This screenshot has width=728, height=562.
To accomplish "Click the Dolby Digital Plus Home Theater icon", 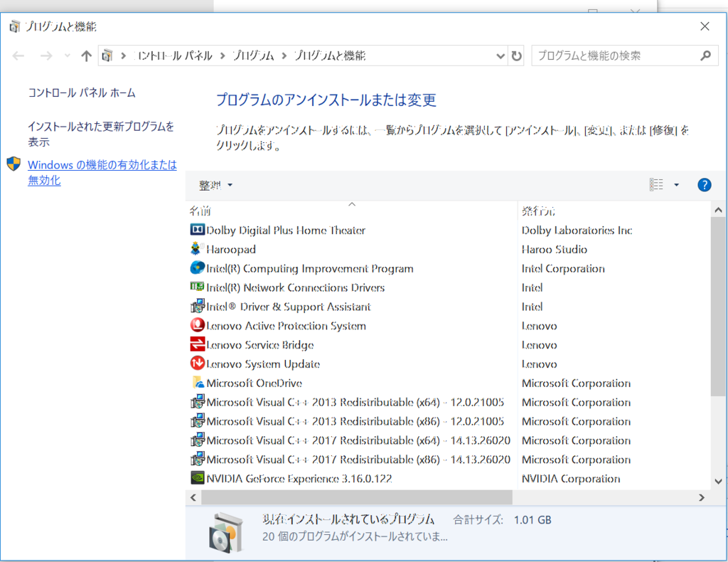I will [198, 230].
